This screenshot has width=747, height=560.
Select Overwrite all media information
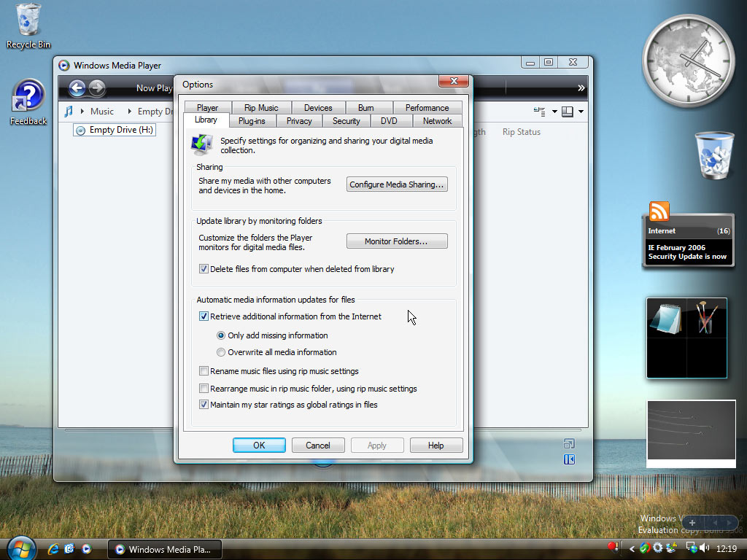tap(220, 352)
